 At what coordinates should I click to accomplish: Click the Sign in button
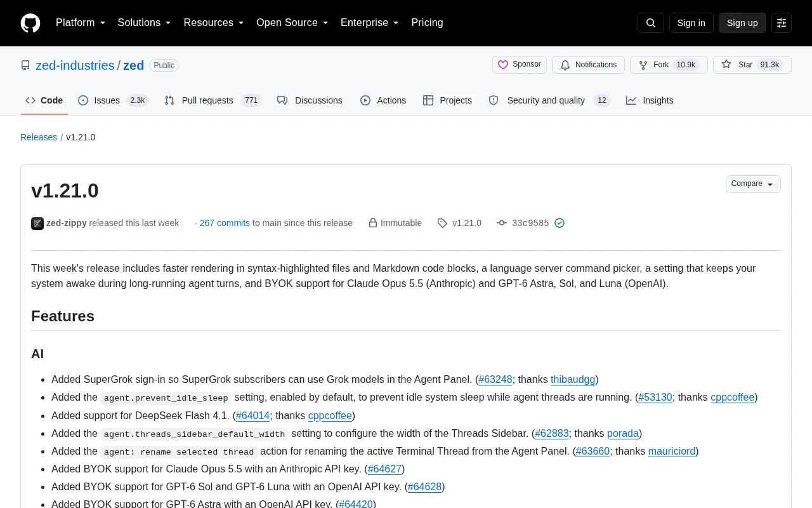[x=691, y=23]
